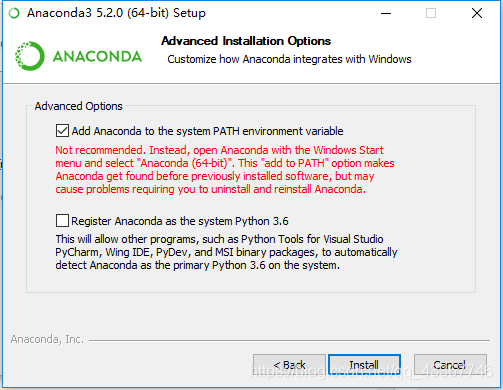This screenshot has height=390, width=503.
Task: Click the green Anaconda ring logo in the header
Action: 30,56
